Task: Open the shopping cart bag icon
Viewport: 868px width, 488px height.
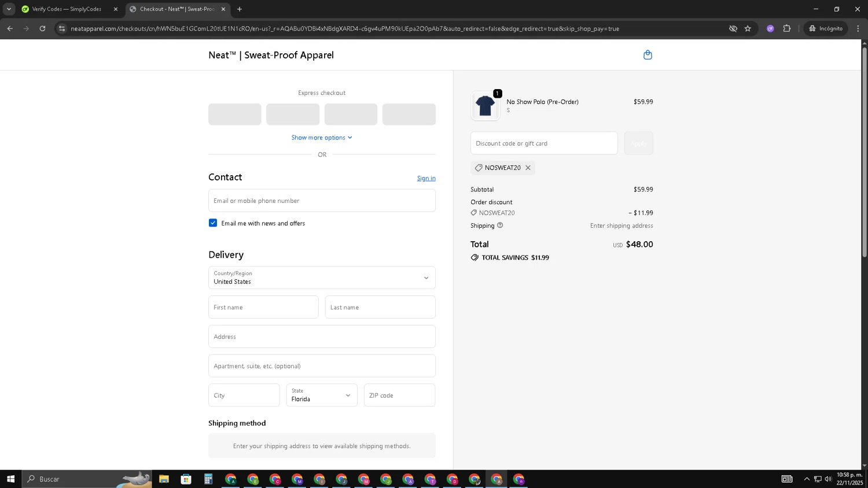Action: coord(648,55)
